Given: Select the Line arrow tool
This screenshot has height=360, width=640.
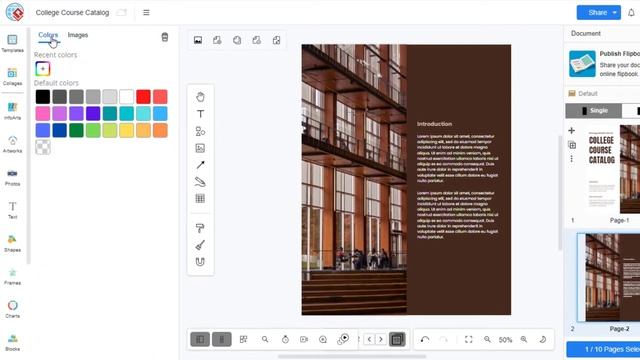Looking at the screenshot, I should (200, 165).
